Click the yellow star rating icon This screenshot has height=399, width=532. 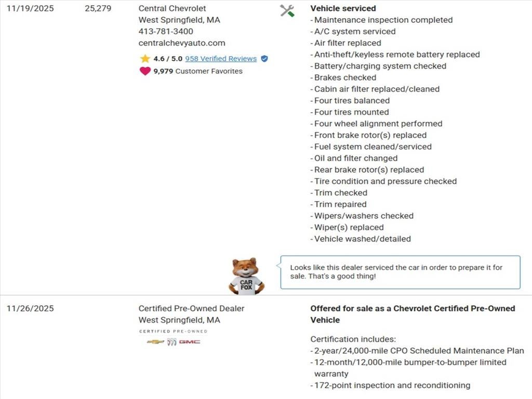145,59
